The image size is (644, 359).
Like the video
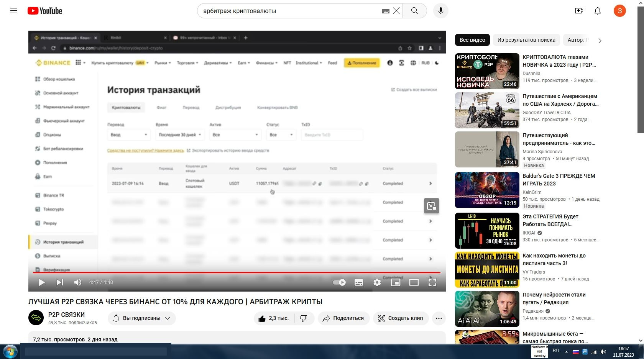coord(274,318)
